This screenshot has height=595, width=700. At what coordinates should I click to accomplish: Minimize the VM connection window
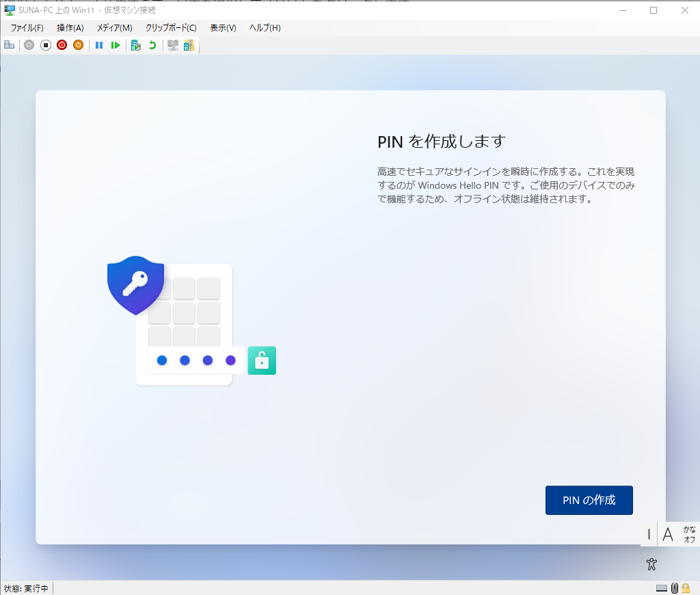point(623,10)
